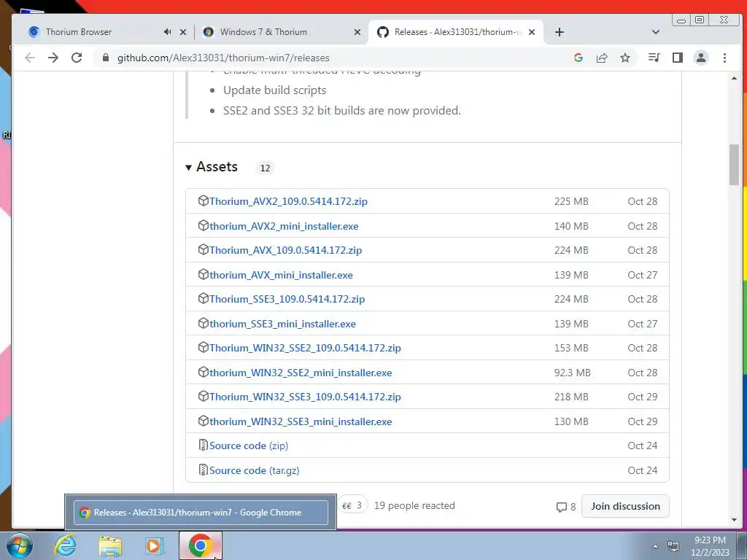The image size is (747, 560).
Task: Download thorium_SSE3_mini_installer.exe
Action: click(x=282, y=324)
